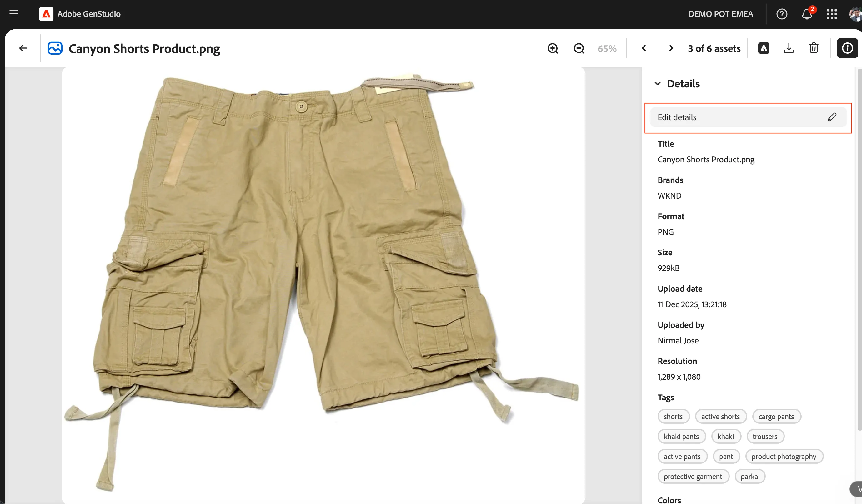Click the 'protective garment' tag
Screen dimensions: 862x504
(x=693, y=476)
